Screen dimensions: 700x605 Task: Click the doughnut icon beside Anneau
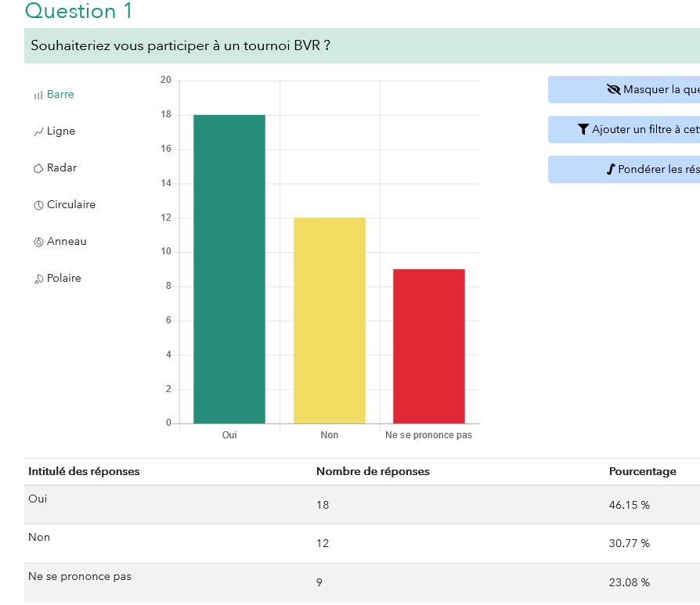[x=38, y=242]
